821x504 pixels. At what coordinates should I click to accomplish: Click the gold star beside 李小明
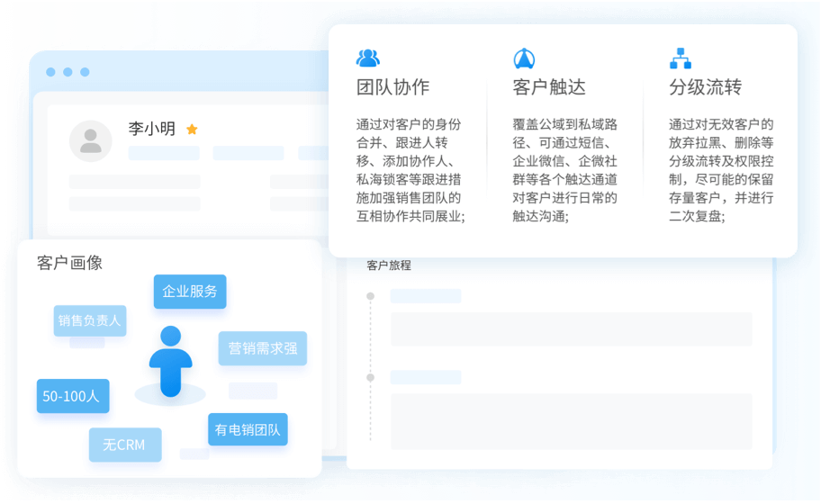pyautogui.click(x=192, y=130)
